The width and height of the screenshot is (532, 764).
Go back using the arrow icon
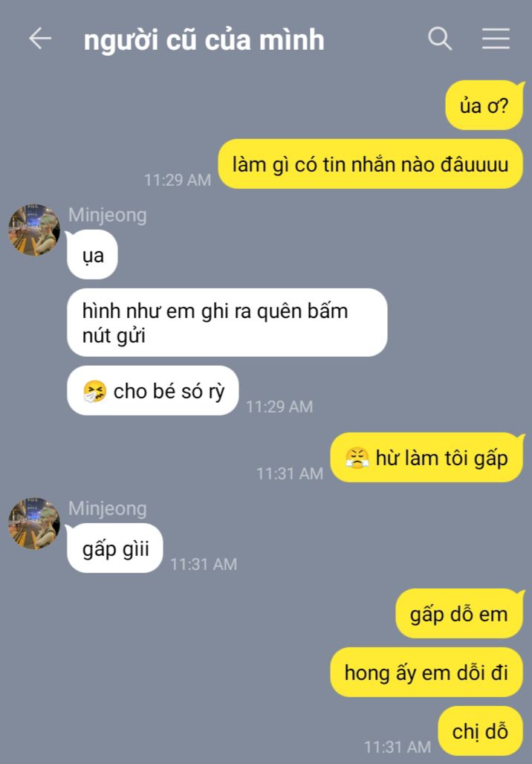40,39
